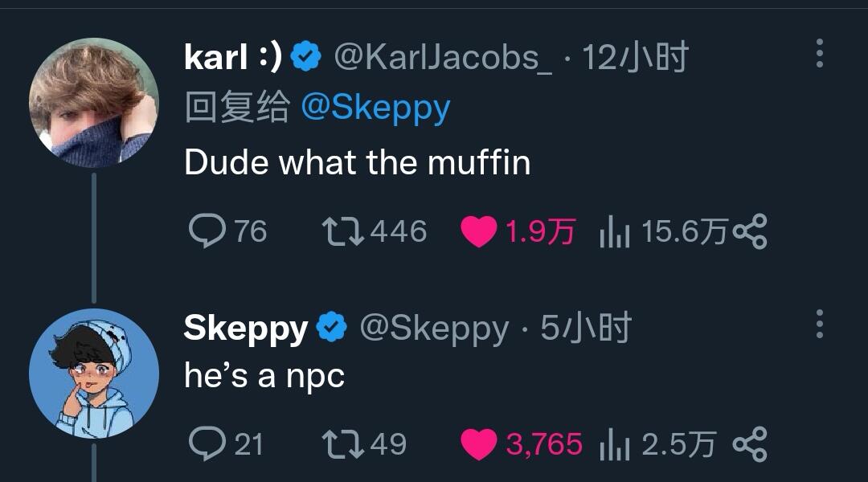Viewport: 868px width, 482px height.
Task: Expand more options dots on Skeppy's tweet
Action: 820,324
